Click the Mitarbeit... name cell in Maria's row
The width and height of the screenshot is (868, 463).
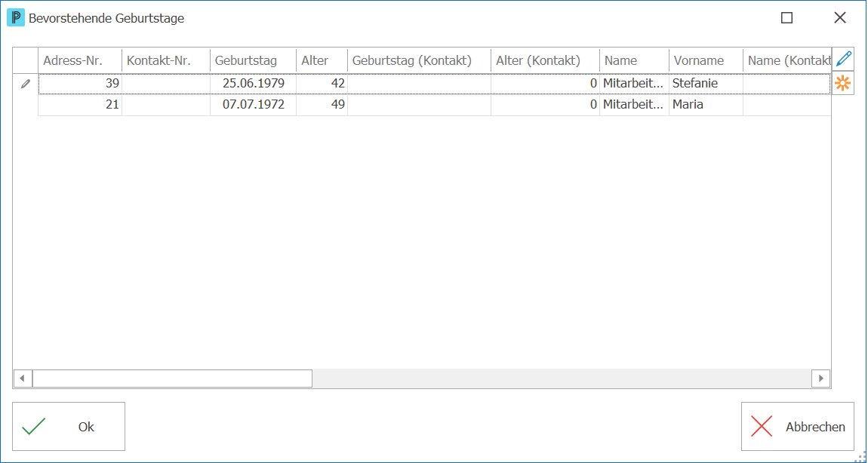pyautogui.click(x=634, y=105)
